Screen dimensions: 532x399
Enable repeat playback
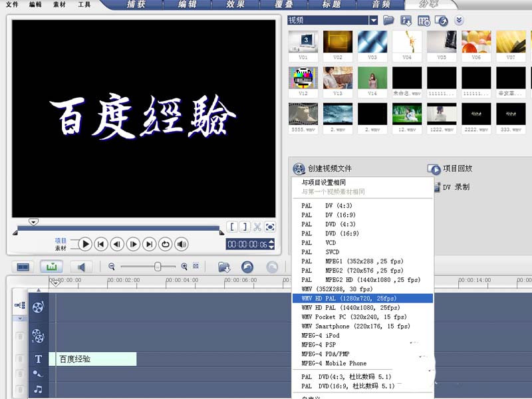[166, 244]
